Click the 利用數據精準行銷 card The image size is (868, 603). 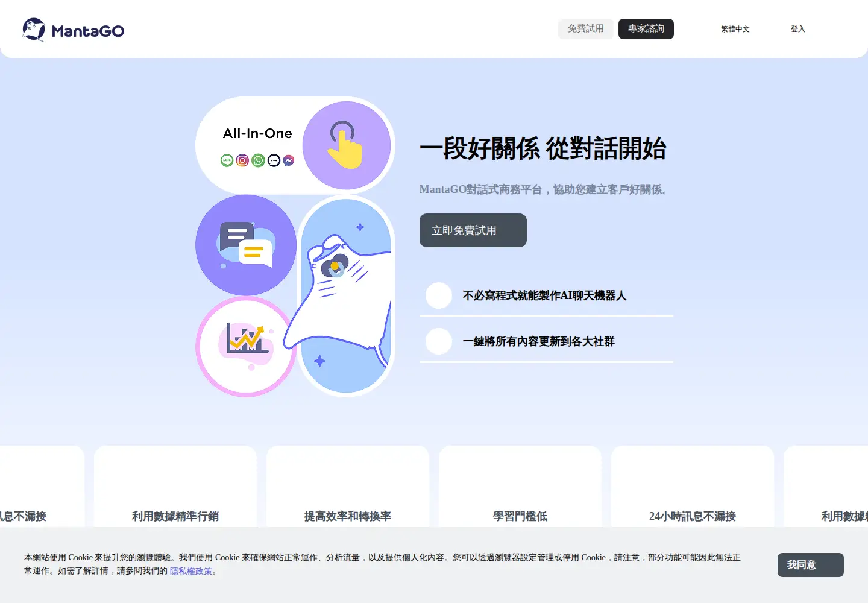coord(175,487)
